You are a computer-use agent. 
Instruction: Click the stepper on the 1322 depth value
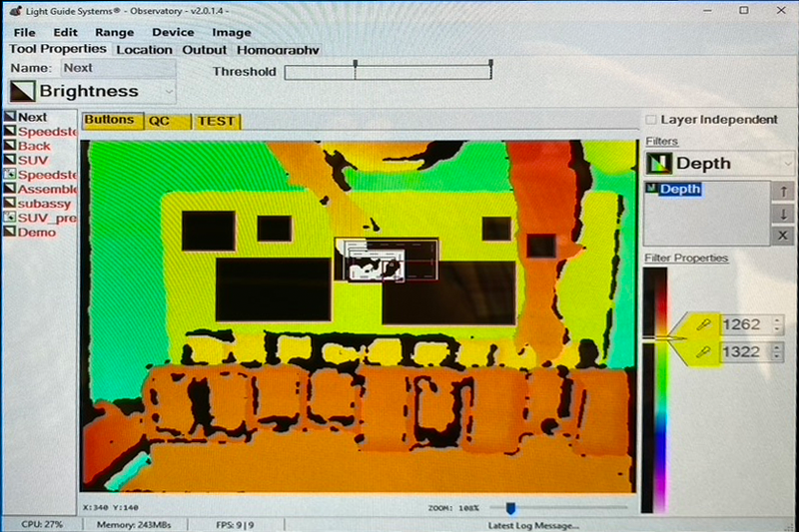pos(778,352)
